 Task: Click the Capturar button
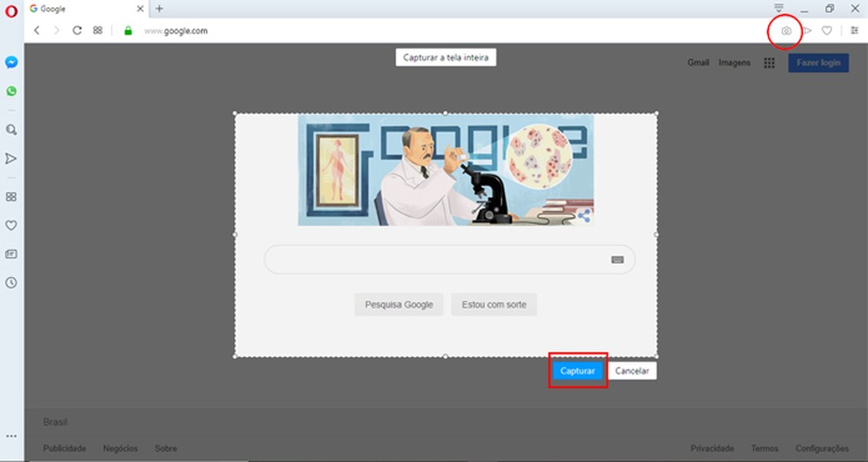click(578, 370)
